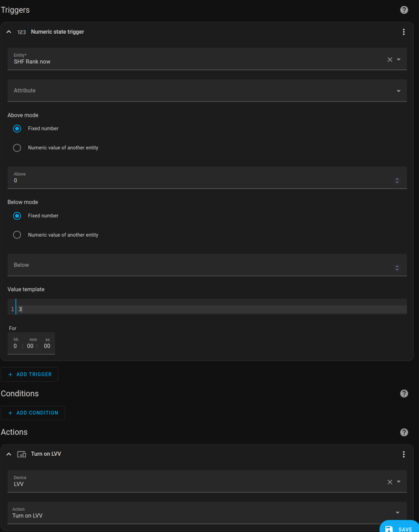Collapse the Turn on LVV action card

[x=8, y=454]
